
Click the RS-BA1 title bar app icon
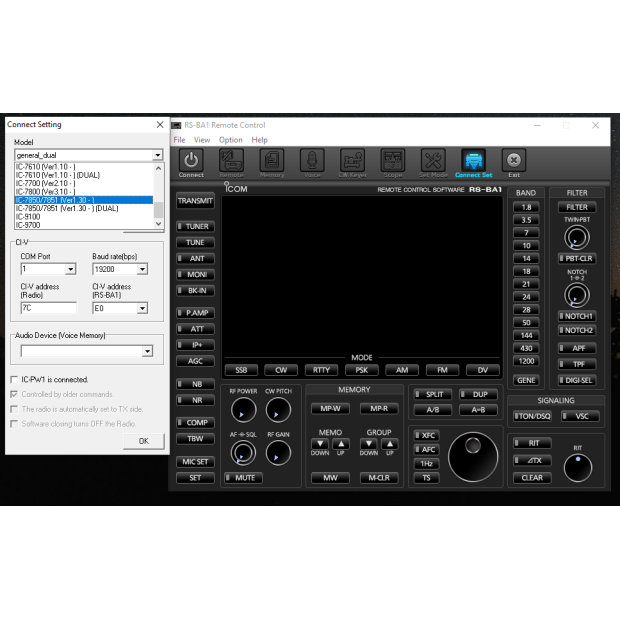[x=176, y=125]
